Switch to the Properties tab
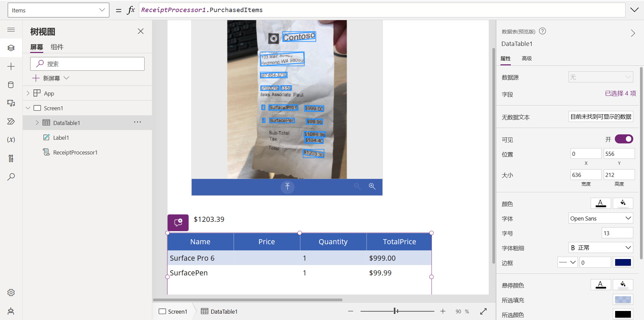The width and height of the screenshot is (644, 320). tap(505, 59)
